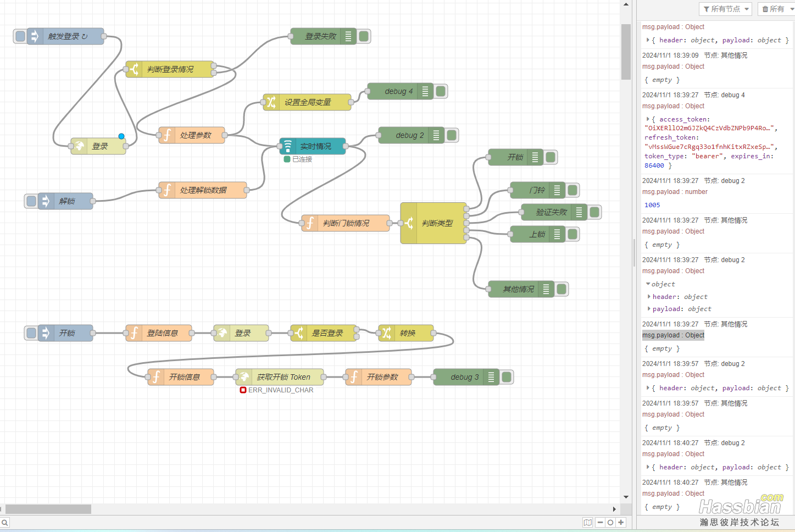
Task: Open the canvas search magnifier icon
Action: (5, 523)
